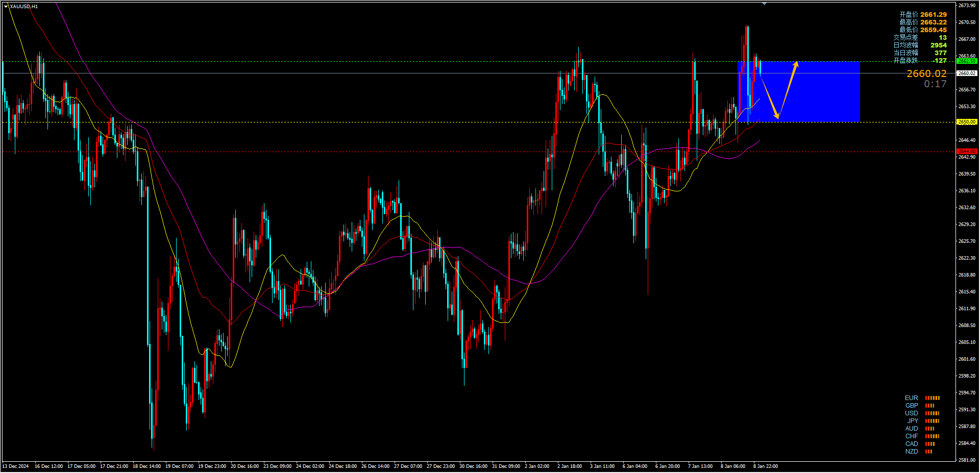Click the 7 Jan 13:00 time axis label
980x473 pixels.
pos(700,466)
